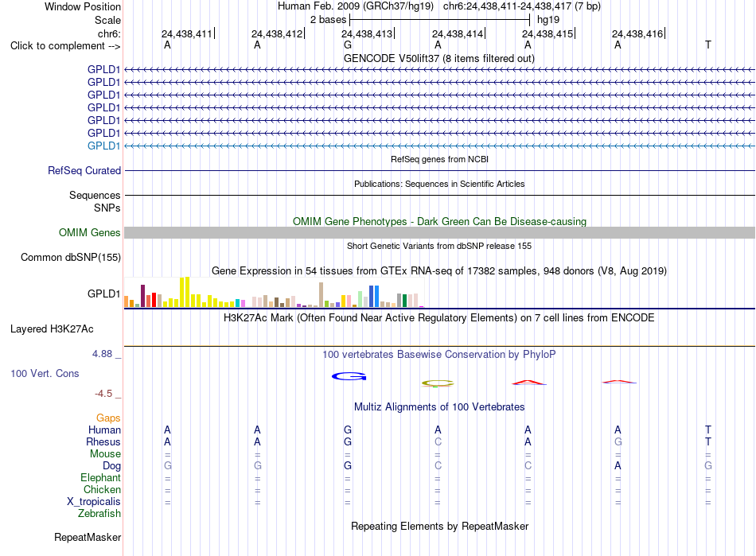
Task: Click the T base in the complement row
Action: point(707,45)
